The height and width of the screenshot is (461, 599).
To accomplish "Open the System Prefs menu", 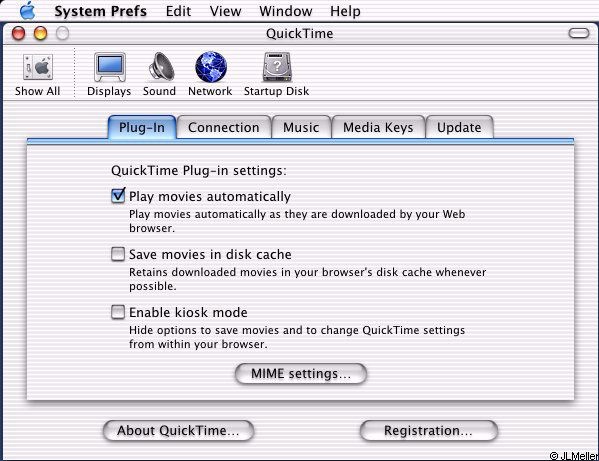I will point(100,11).
